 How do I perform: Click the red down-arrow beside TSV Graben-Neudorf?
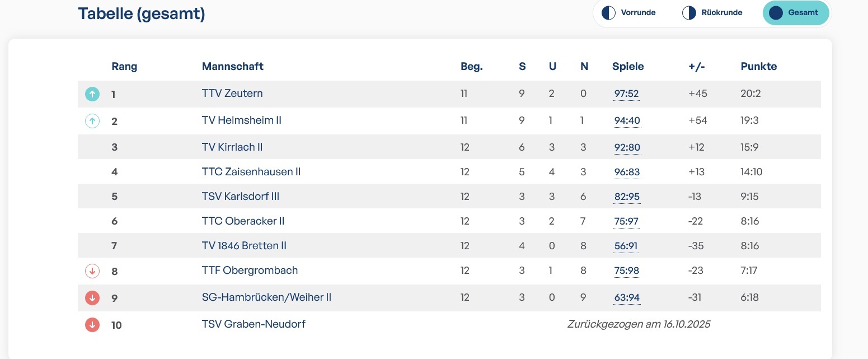click(92, 325)
